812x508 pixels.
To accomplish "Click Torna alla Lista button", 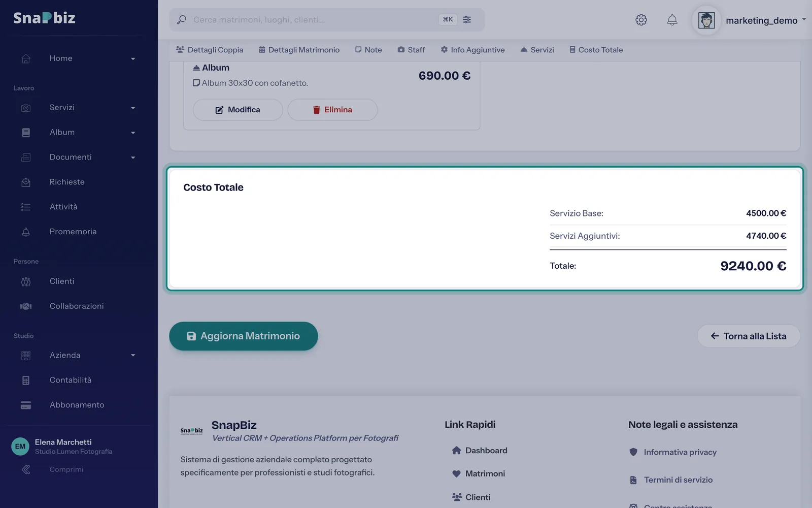I will tap(749, 336).
